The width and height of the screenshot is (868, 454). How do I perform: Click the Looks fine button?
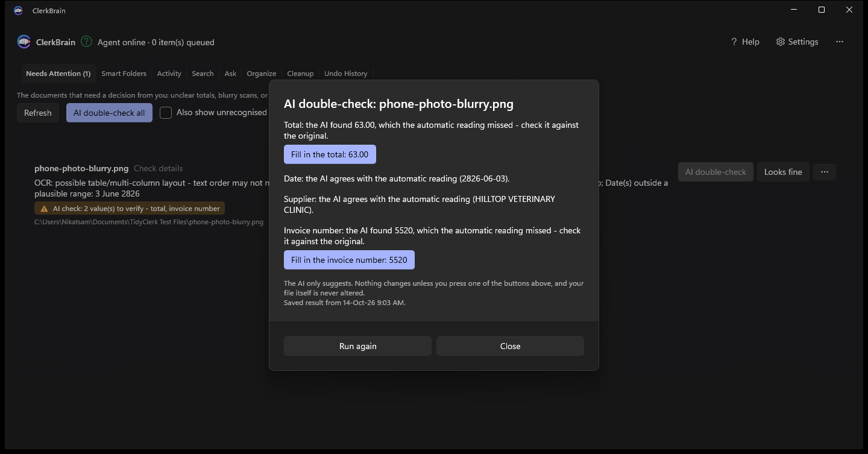(783, 172)
